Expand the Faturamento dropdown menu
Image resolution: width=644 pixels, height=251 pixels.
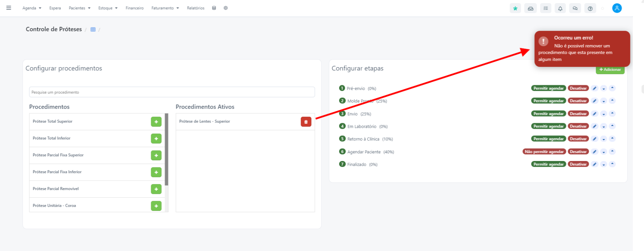[165, 8]
